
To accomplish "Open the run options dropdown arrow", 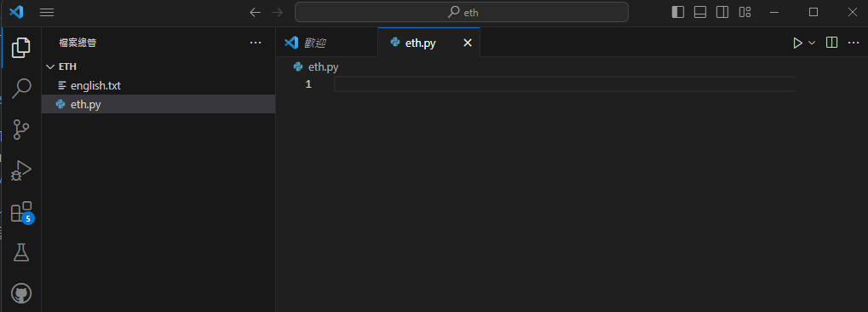I will (812, 43).
